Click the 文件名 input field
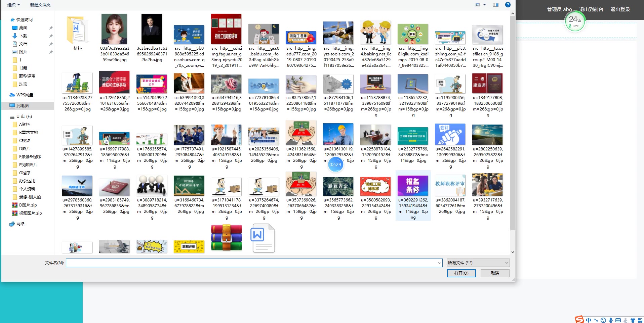This screenshot has width=644, height=323. tap(252, 263)
